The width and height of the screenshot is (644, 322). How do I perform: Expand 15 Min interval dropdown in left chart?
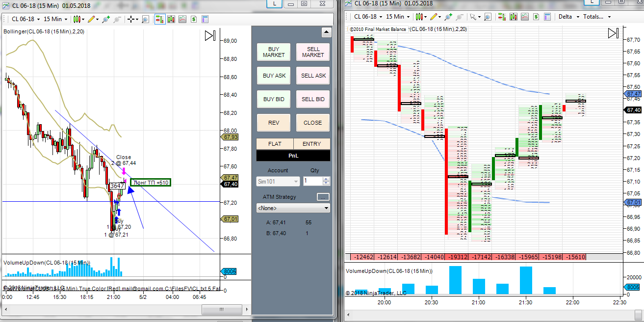(55, 19)
